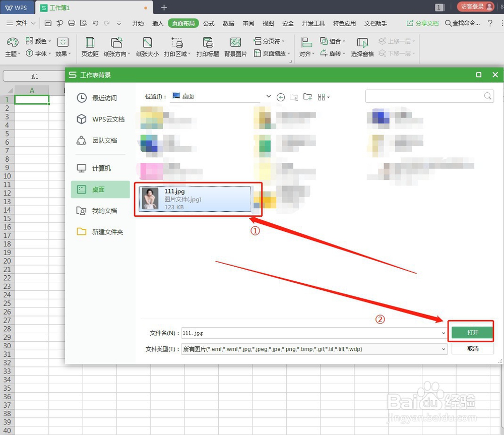Click the Guest Login (访客登录) button
Viewport: 504px width, 435px height.
click(476, 7)
